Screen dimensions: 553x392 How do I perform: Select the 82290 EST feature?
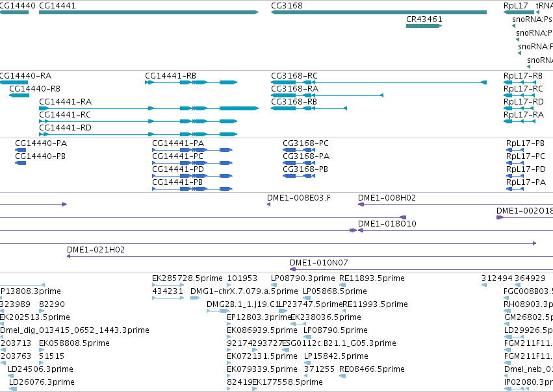pyautogui.click(x=41, y=311)
